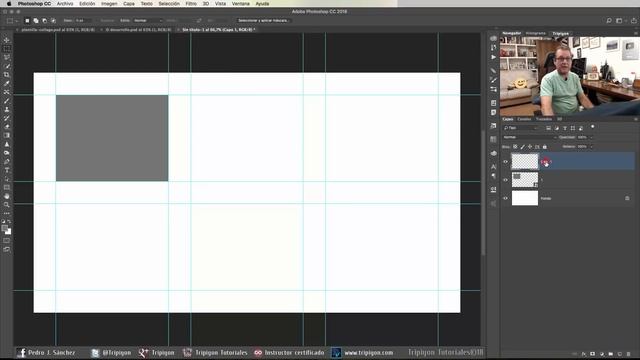
Task: Click the search icon in options bar
Action: [x=609, y=20]
